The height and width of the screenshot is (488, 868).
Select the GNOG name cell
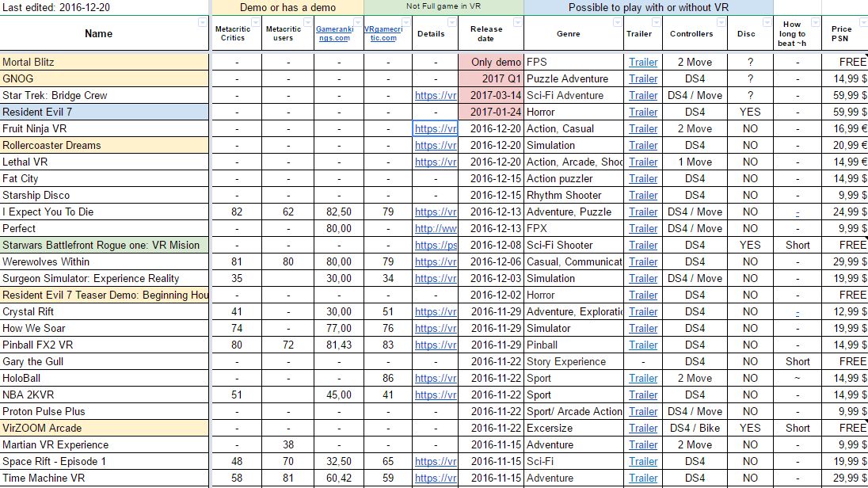click(105, 78)
